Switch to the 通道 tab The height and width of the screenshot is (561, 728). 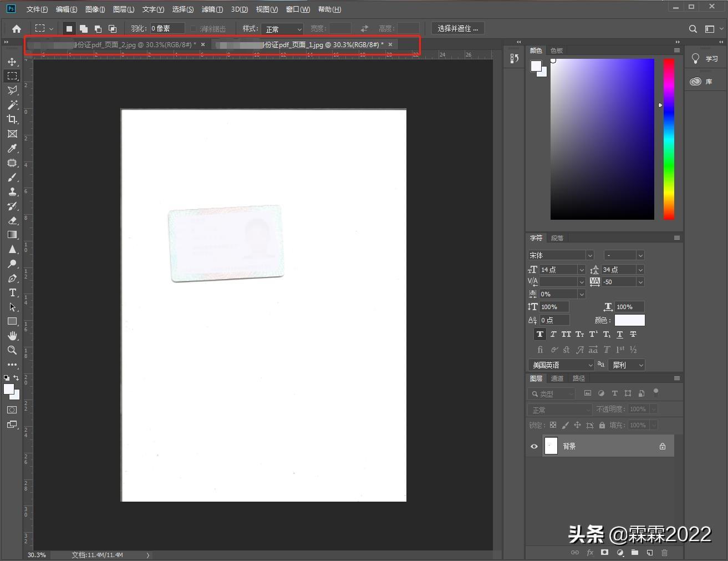(x=557, y=378)
